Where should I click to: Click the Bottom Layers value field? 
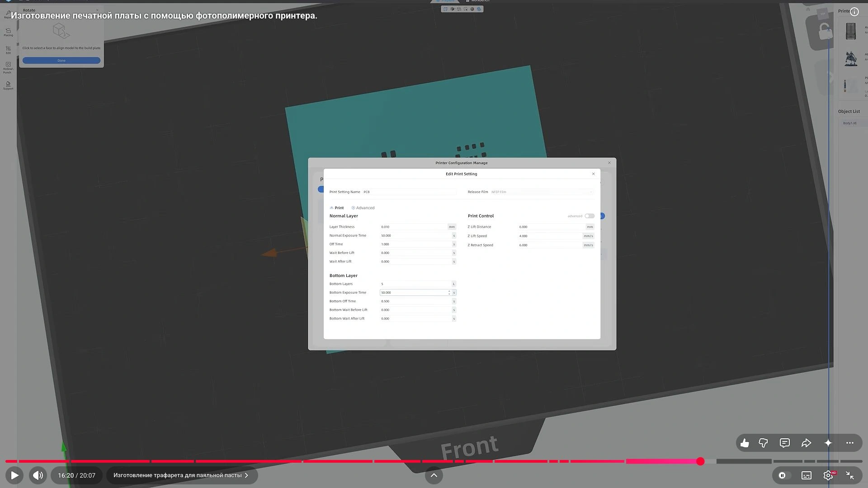(416, 284)
